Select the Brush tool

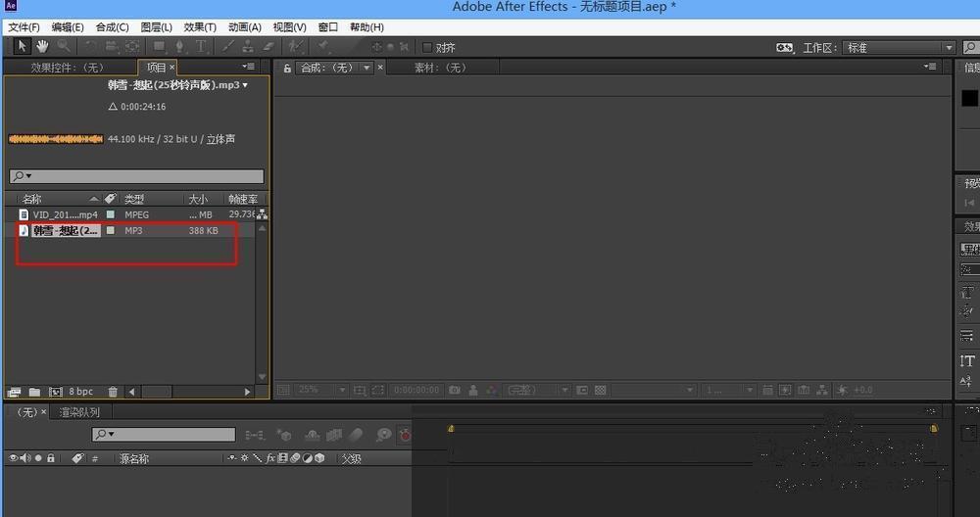(228, 46)
